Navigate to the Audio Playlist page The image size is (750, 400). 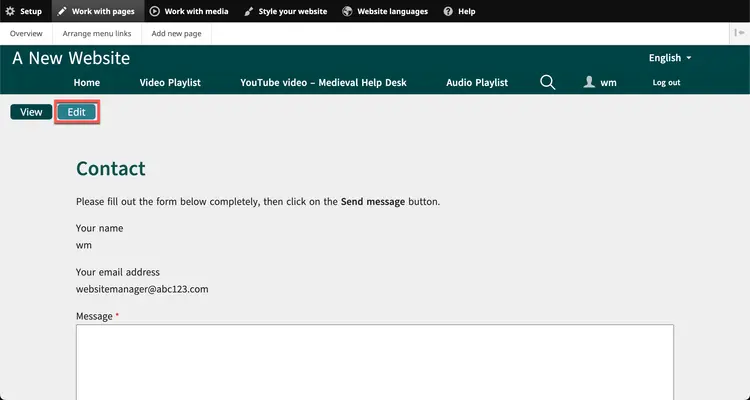tap(477, 82)
